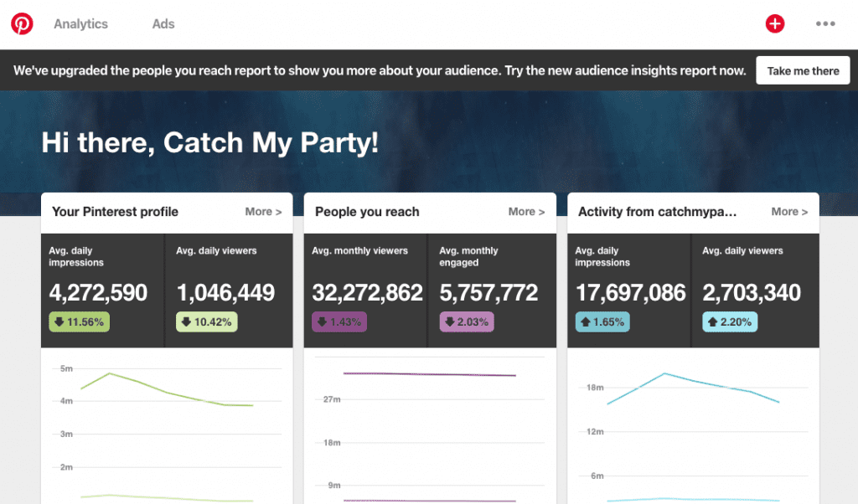Click the 1.43% purple decrease badge
Image resolution: width=858 pixels, height=504 pixels.
click(x=339, y=321)
